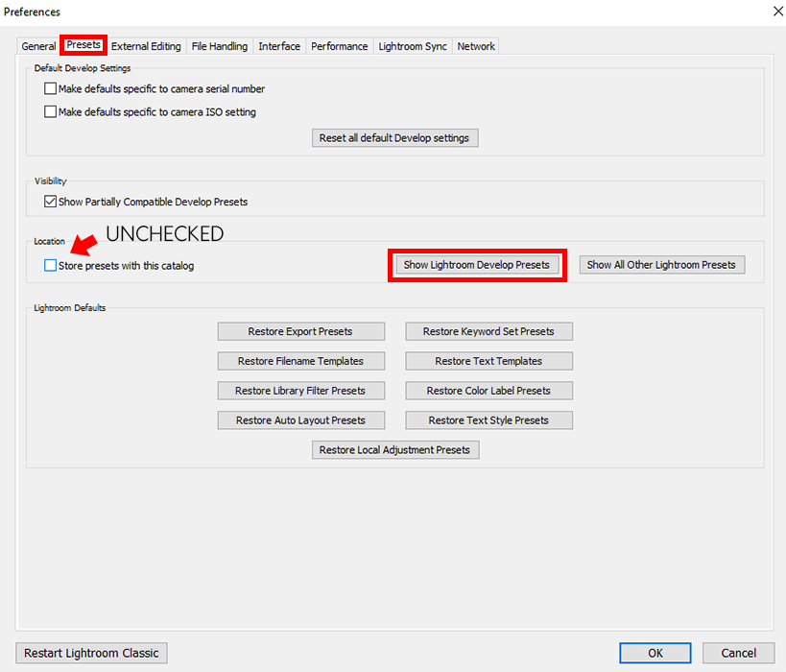Select the Interface tab
Screen dimensions: 786x672
pyautogui.click(x=279, y=46)
